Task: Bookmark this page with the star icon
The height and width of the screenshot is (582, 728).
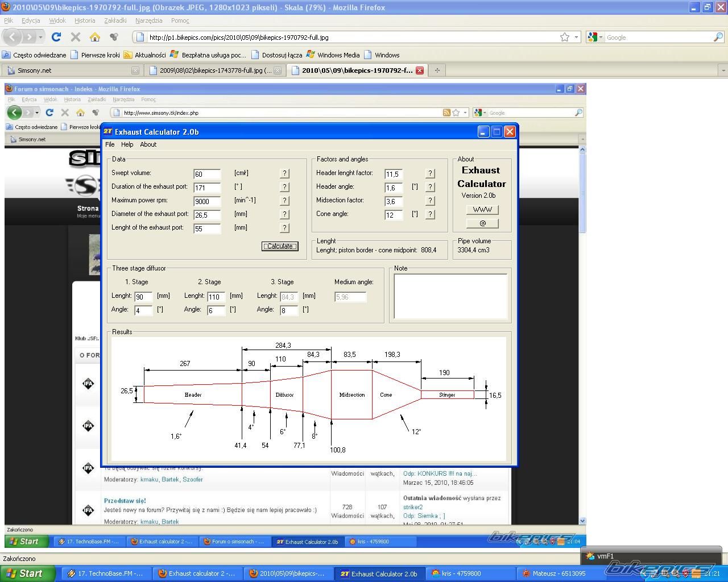Action: [565, 37]
